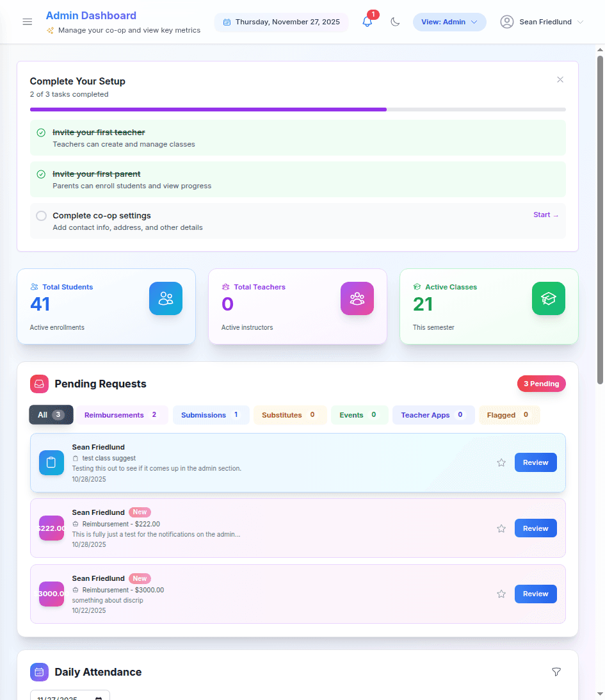Open the View: Admin dropdown

click(x=449, y=21)
